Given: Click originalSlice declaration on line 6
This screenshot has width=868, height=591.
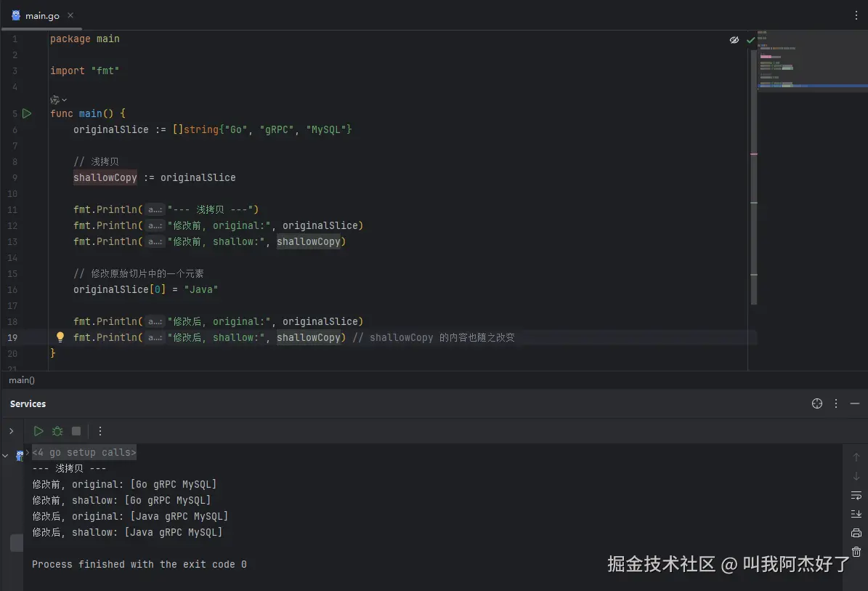Looking at the screenshot, I should click(x=110, y=129).
